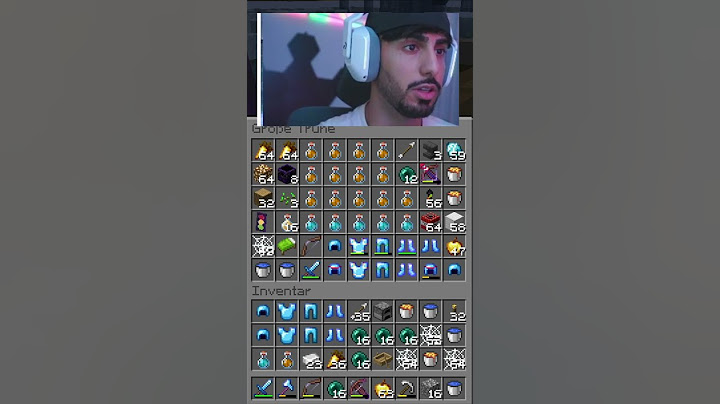This screenshot has height=404, width=720.
Task: Take the 64 TNT blocks
Action: point(430,222)
